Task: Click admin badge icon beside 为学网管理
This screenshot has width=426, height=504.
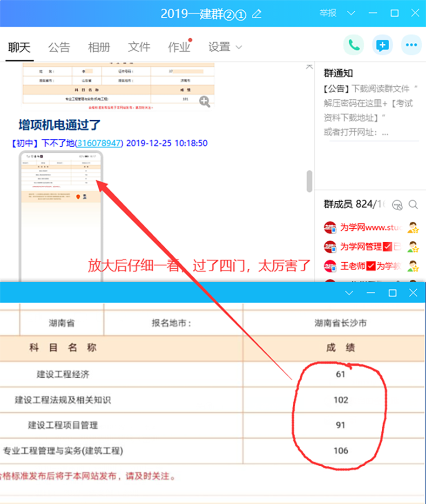Action: [x=412, y=246]
